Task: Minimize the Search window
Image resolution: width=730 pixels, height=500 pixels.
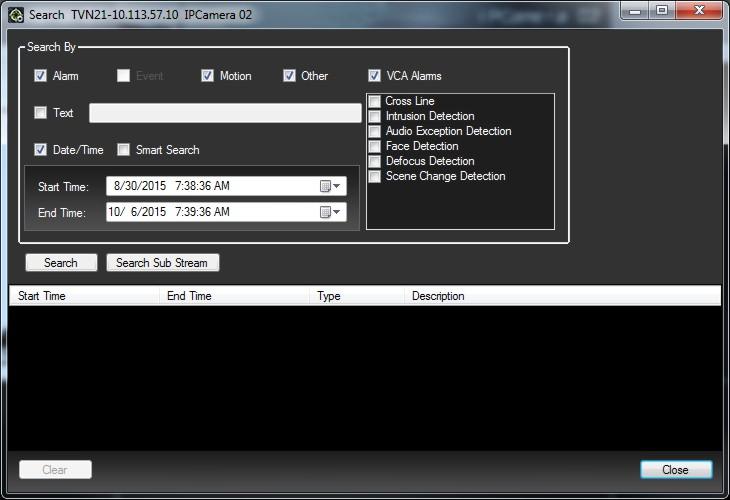Action: [x=635, y=11]
